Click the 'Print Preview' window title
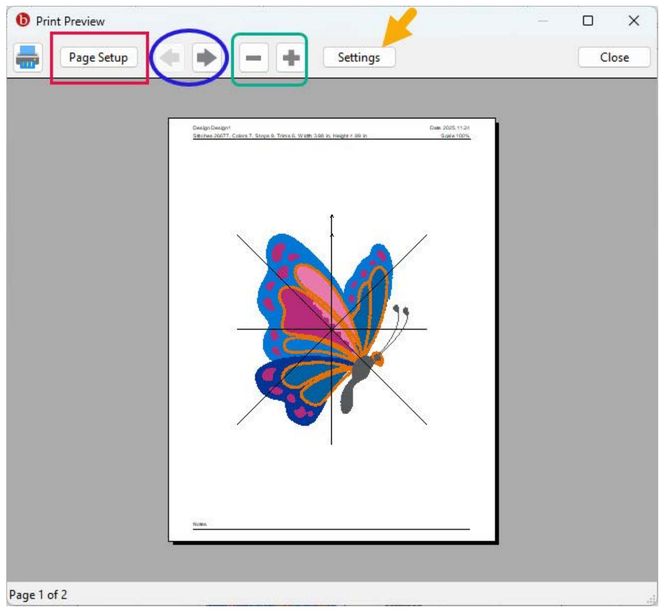The image size is (664, 612). 70,21
